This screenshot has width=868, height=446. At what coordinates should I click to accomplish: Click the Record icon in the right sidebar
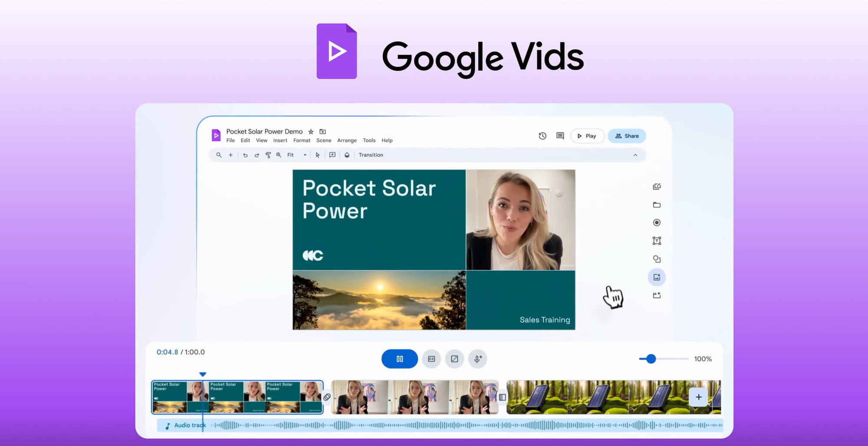point(657,223)
